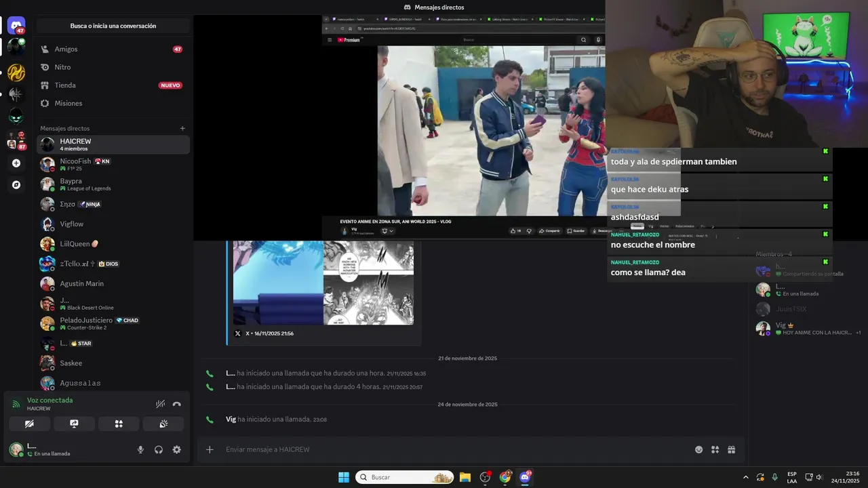Send a gift with the gift icon
Viewport: 868px width, 488px height.
tap(732, 449)
